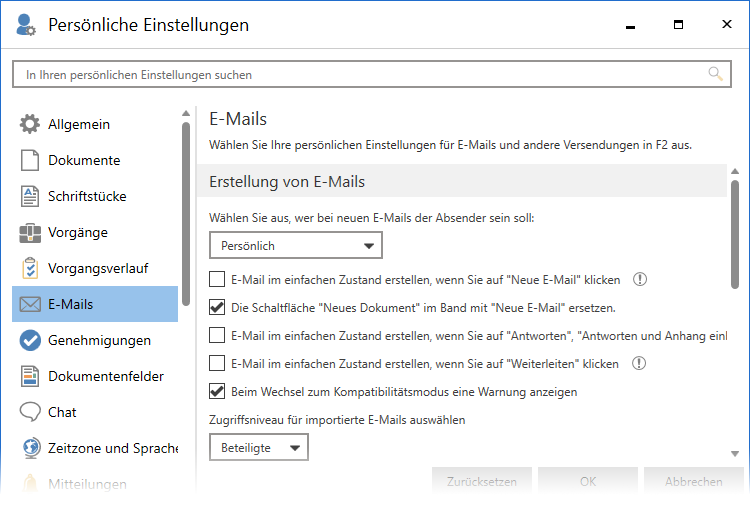Viewport: 750px width, 507px height.
Task: Click the user settings icon in title bar
Action: (x=25, y=25)
